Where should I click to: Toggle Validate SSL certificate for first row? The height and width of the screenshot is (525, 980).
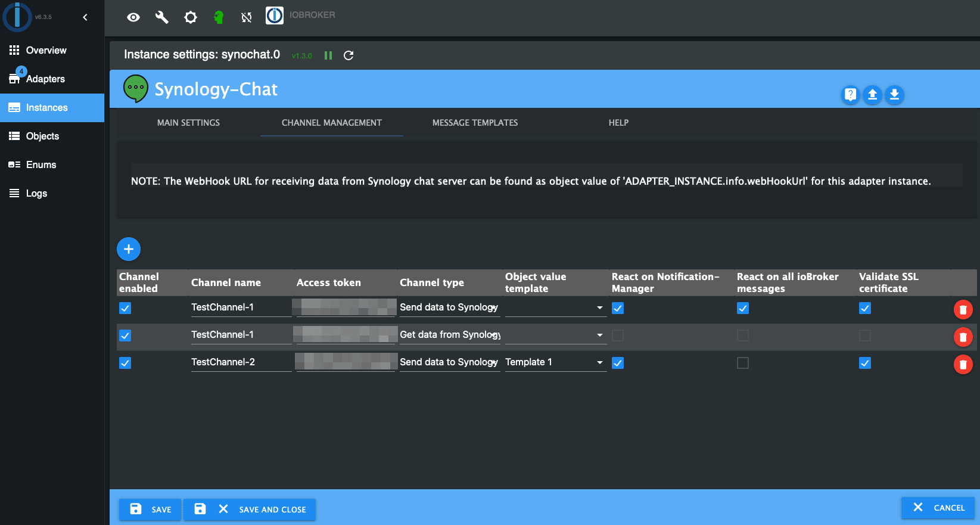point(865,308)
